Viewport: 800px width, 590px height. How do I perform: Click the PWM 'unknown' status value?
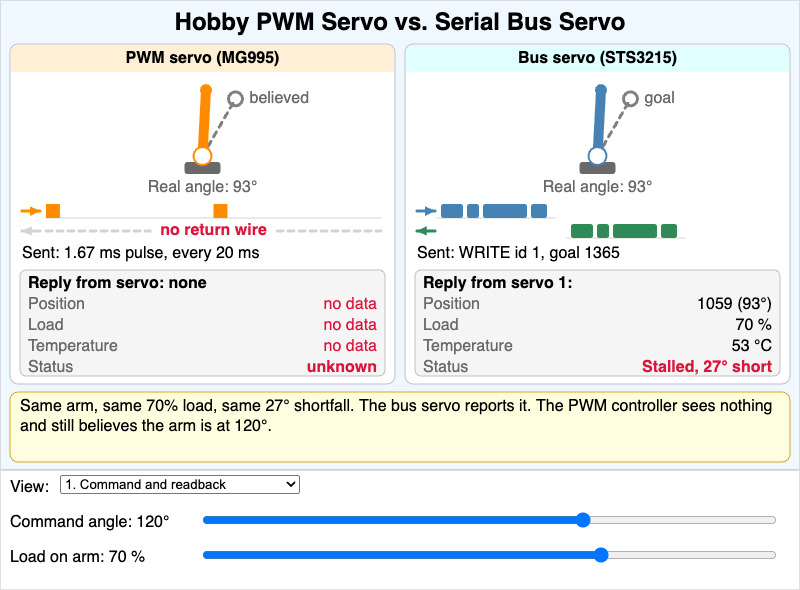[x=341, y=366]
